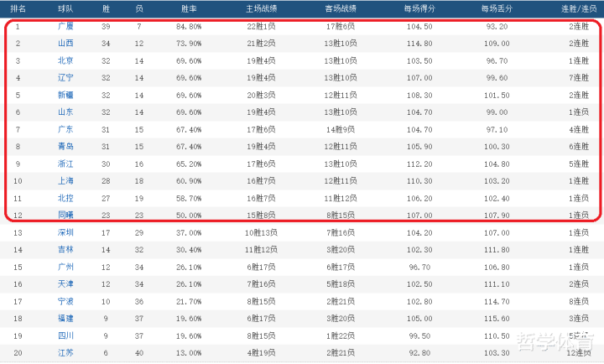The width and height of the screenshot is (604, 364).
Task: Select points per game 112.20
Action: tap(419, 164)
